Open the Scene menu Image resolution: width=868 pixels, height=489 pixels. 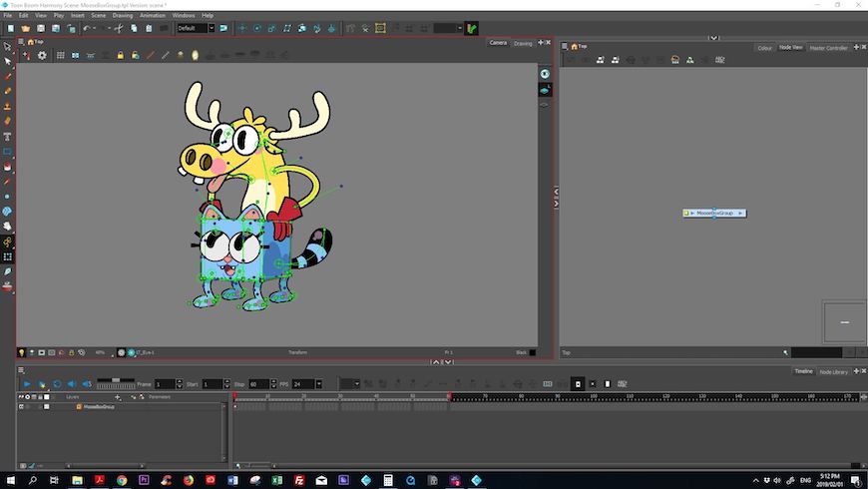coord(98,16)
